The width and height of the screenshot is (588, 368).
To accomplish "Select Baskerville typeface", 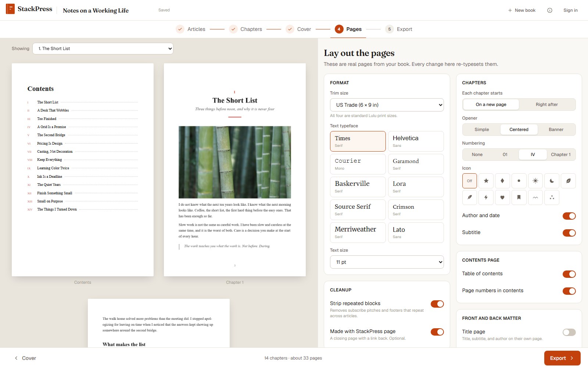I will tap(358, 187).
